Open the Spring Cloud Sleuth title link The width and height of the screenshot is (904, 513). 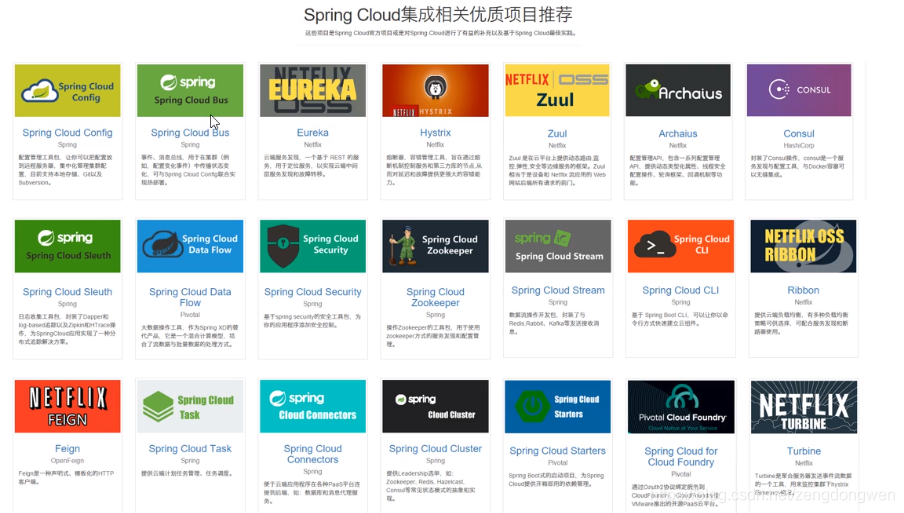click(x=67, y=292)
